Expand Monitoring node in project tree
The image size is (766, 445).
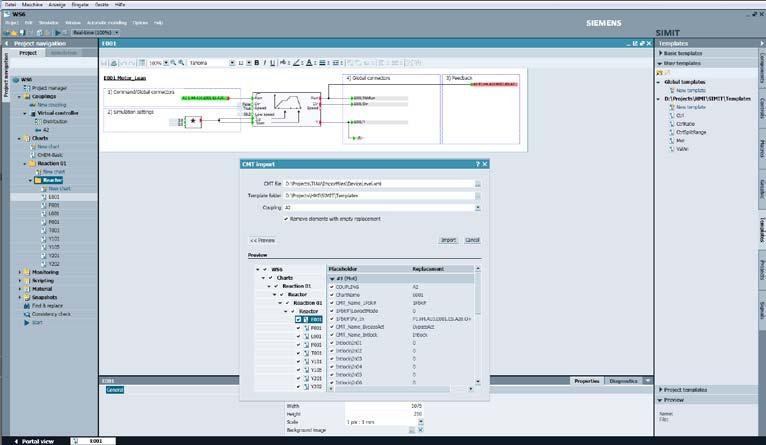pyautogui.click(x=20, y=272)
